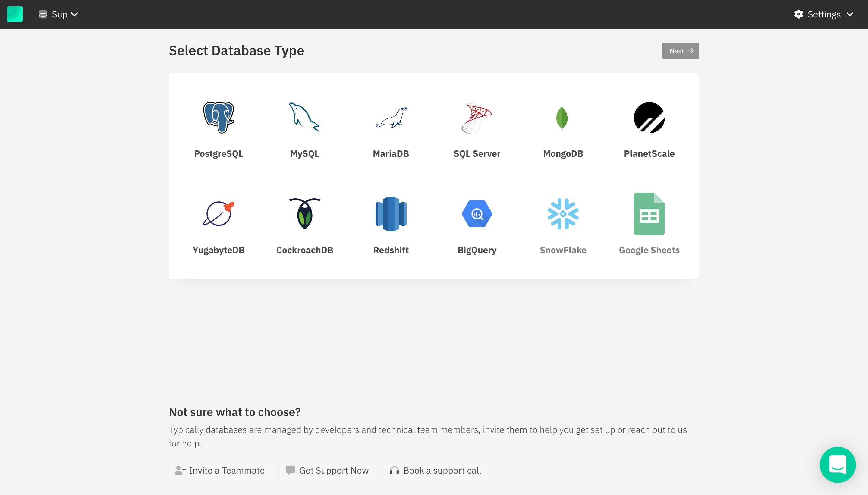Click the add-person icon on Invite a Teammate
This screenshot has height=495, width=868.
click(180, 470)
